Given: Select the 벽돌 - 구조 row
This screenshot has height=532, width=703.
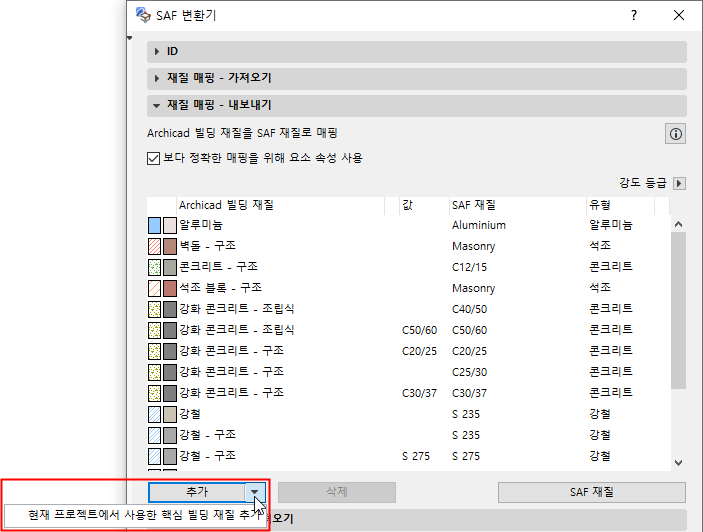Looking at the screenshot, I should (408, 246).
